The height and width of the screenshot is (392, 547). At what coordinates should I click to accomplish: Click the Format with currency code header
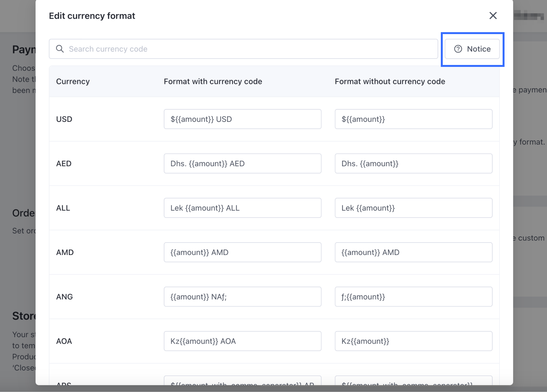(213, 81)
